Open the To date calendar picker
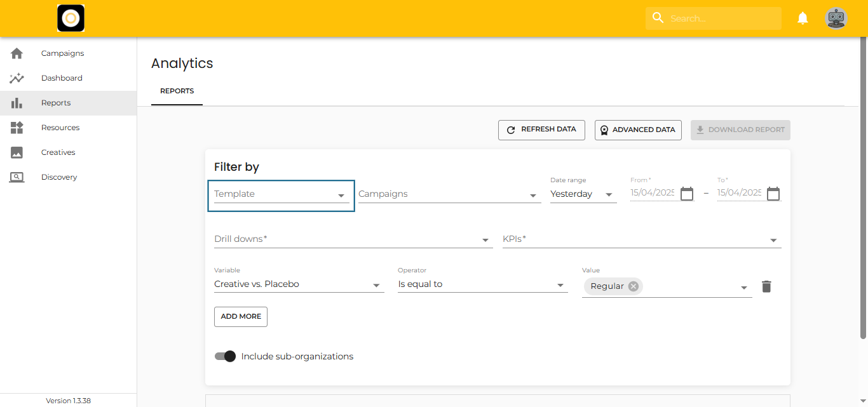The width and height of the screenshot is (868, 407). (773, 194)
